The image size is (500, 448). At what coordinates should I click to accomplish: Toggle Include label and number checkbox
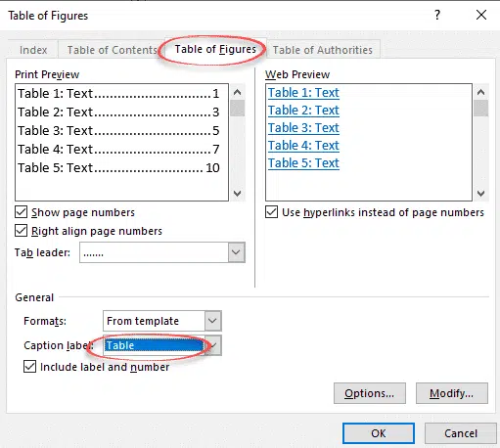pos(29,367)
